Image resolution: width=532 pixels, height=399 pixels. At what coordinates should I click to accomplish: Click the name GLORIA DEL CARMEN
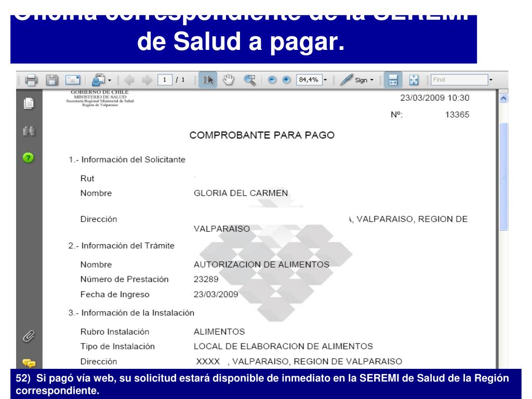tap(241, 193)
